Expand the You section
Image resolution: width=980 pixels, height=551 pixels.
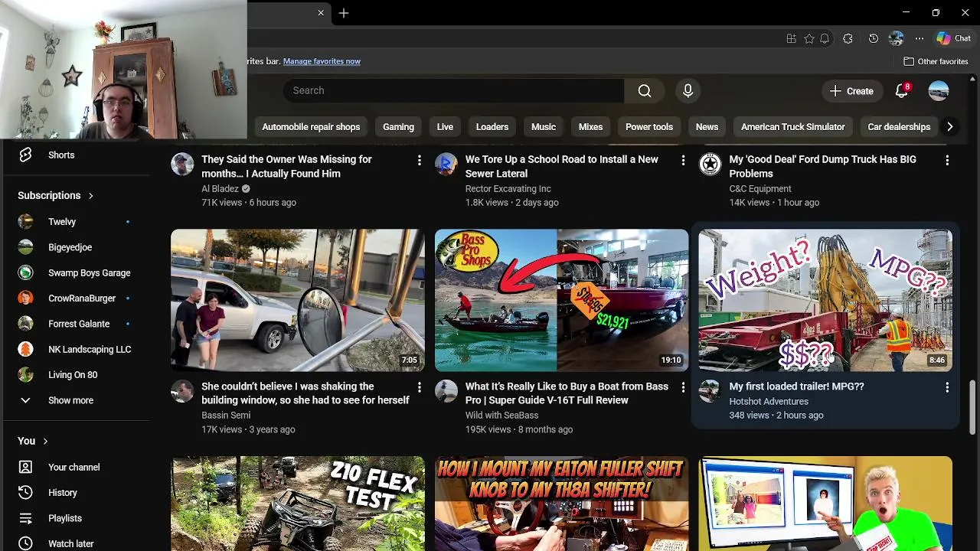pyautogui.click(x=33, y=441)
